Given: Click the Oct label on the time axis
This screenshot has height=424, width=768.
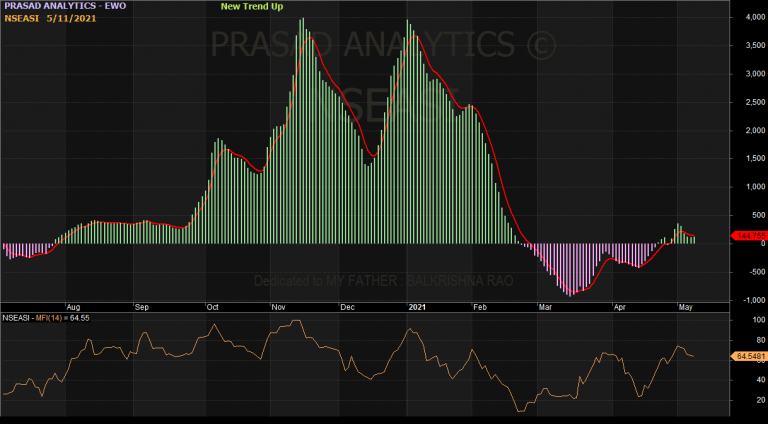Looking at the screenshot, I should [x=212, y=307].
